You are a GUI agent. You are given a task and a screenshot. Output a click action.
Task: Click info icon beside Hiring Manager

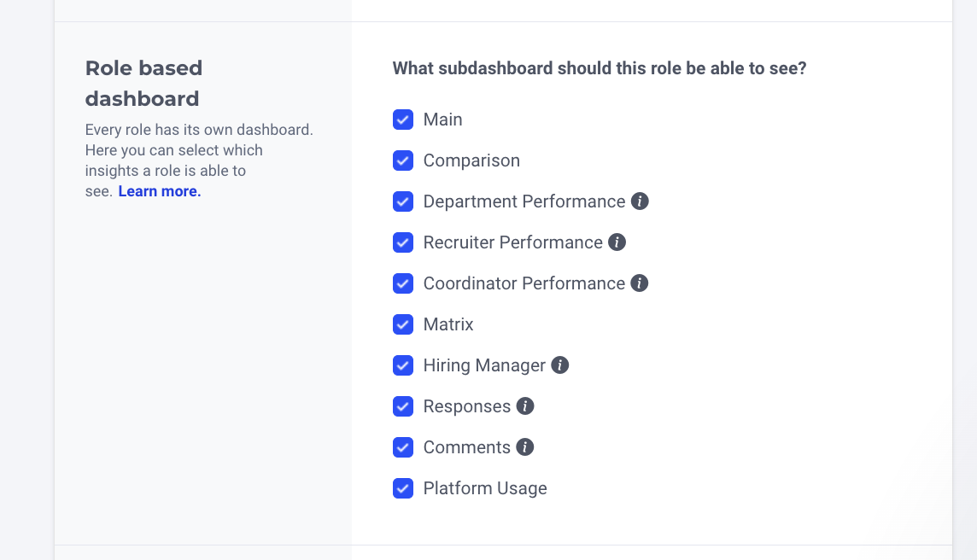point(560,365)
